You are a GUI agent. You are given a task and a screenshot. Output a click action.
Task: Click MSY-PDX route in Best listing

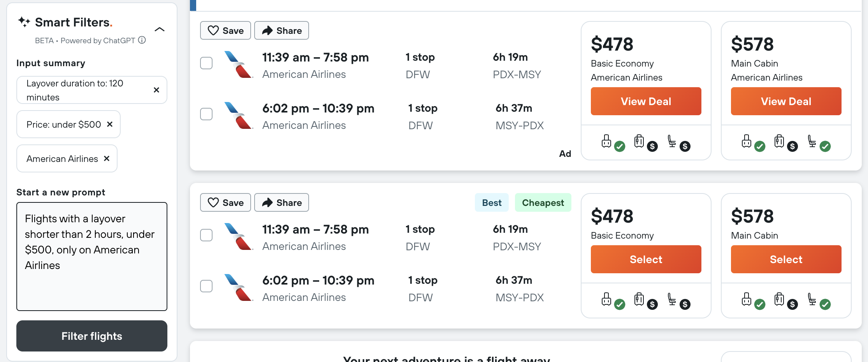pos(520,297)
